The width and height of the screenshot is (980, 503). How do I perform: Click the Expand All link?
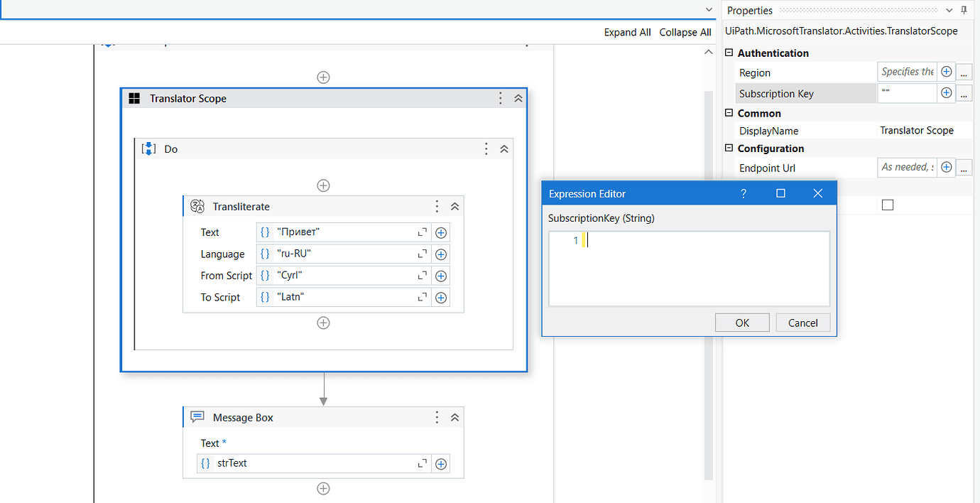627,32
